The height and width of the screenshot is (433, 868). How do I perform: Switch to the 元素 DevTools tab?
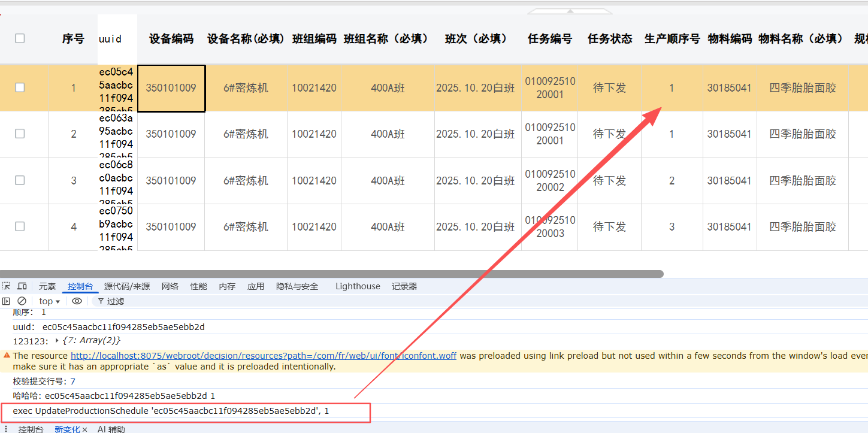[47, 286]
